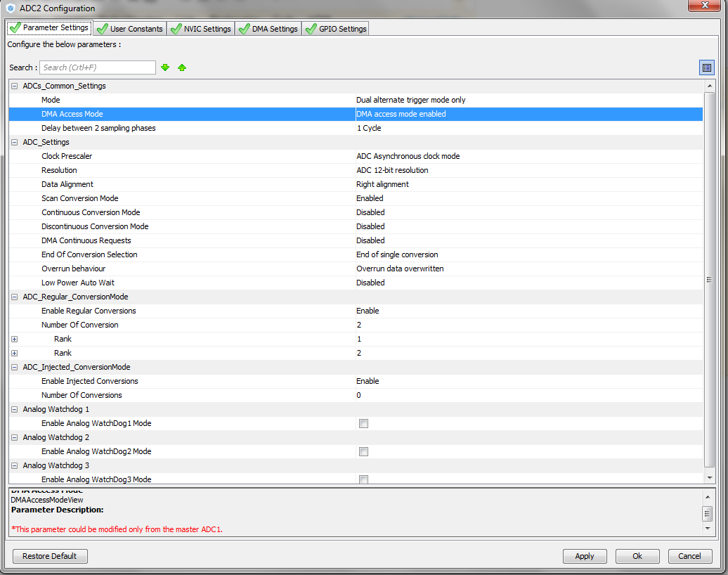
Task: Click inside the Search field
Action: [97, 67]
